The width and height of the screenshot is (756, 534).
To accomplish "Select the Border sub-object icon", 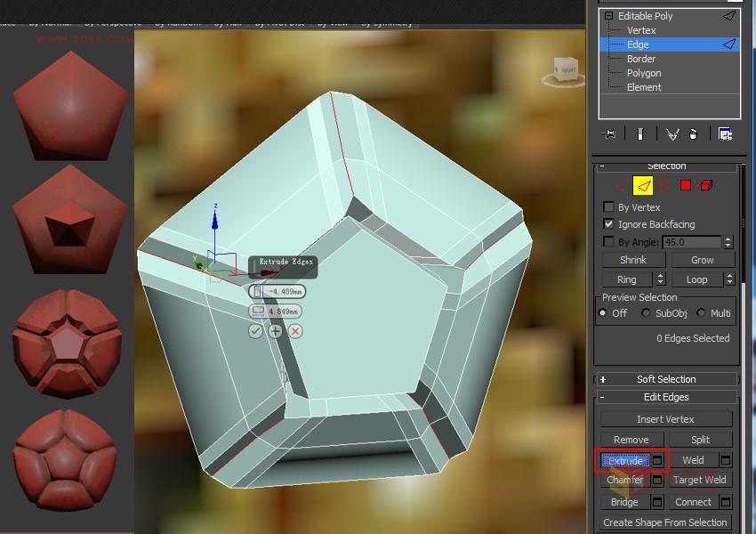I will click(x=664, y=185).
